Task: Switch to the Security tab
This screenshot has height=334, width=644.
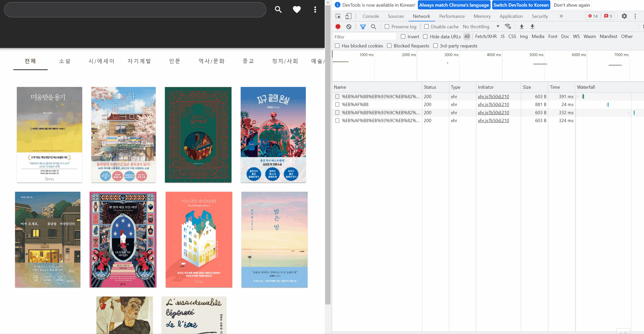Action: (540, 16)
